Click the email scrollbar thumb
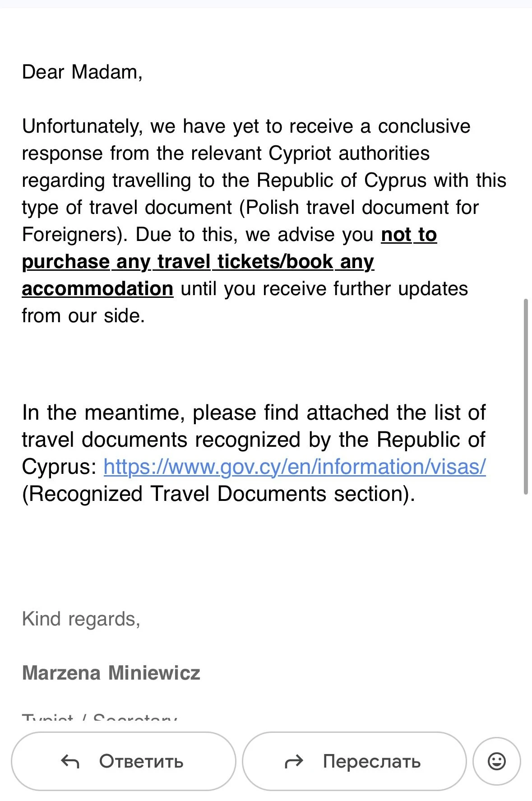Image resolution: width=532 pixels, height=801 pixels. (x=526, y=396)
